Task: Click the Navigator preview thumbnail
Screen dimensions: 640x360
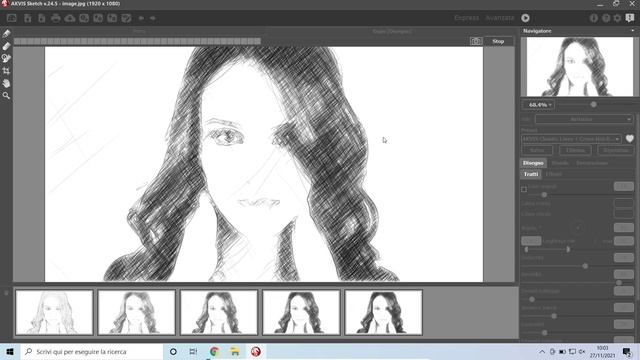Action: 580,67
